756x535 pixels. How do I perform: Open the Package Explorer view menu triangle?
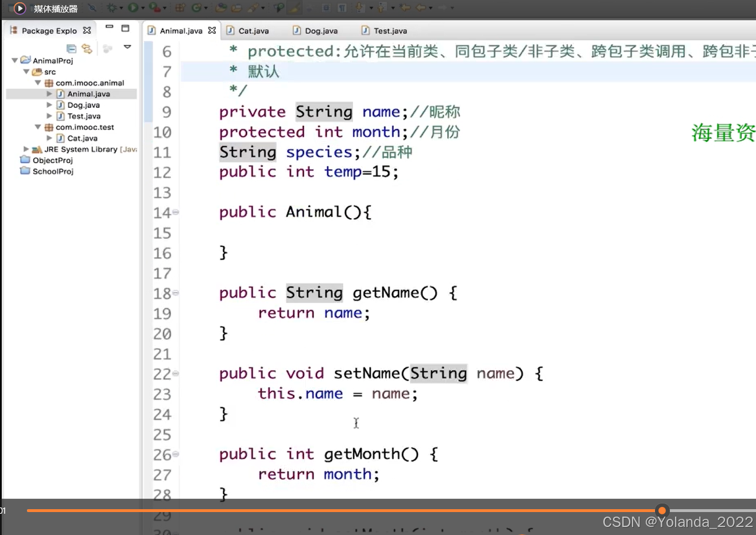[127, 47]
